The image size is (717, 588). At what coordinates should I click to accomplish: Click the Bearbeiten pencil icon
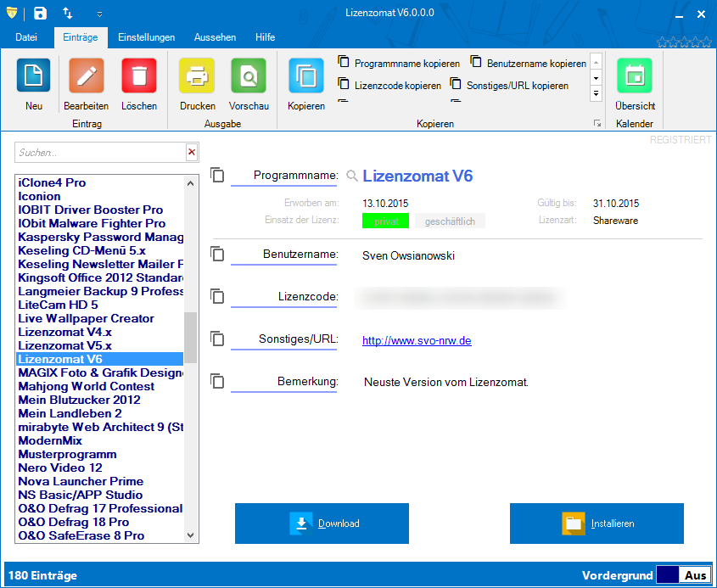(x=87, y=76)
